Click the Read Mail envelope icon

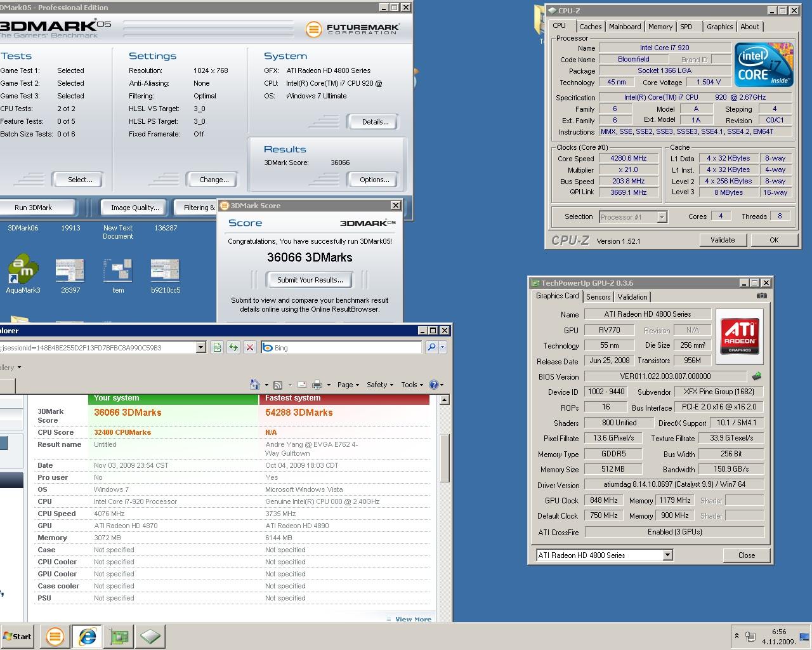[x=301, y=385]
